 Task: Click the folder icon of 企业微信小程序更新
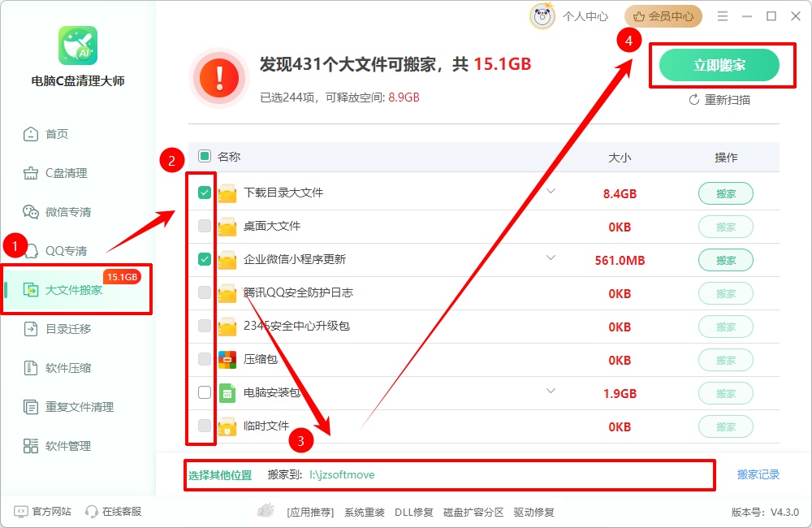tap(227, 260)
